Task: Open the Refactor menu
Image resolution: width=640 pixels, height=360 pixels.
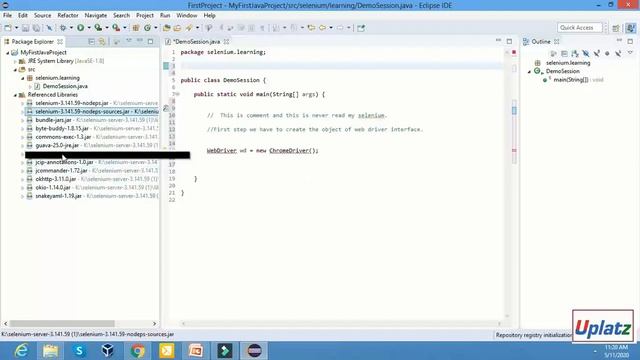Action: [x=68, y=15]
